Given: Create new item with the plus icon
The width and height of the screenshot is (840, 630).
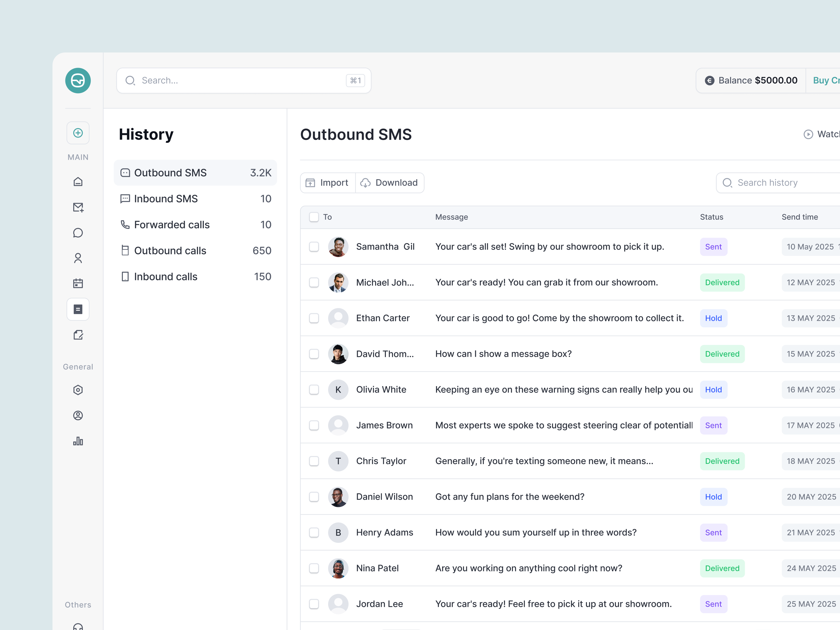Looking at the screenshot, I should 78,133.
